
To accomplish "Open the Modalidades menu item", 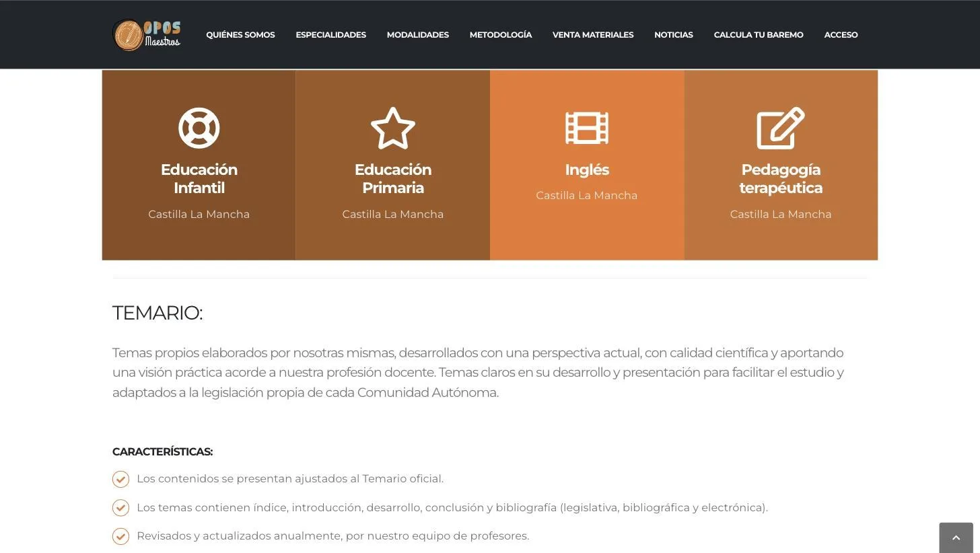I will click(417, 35).
